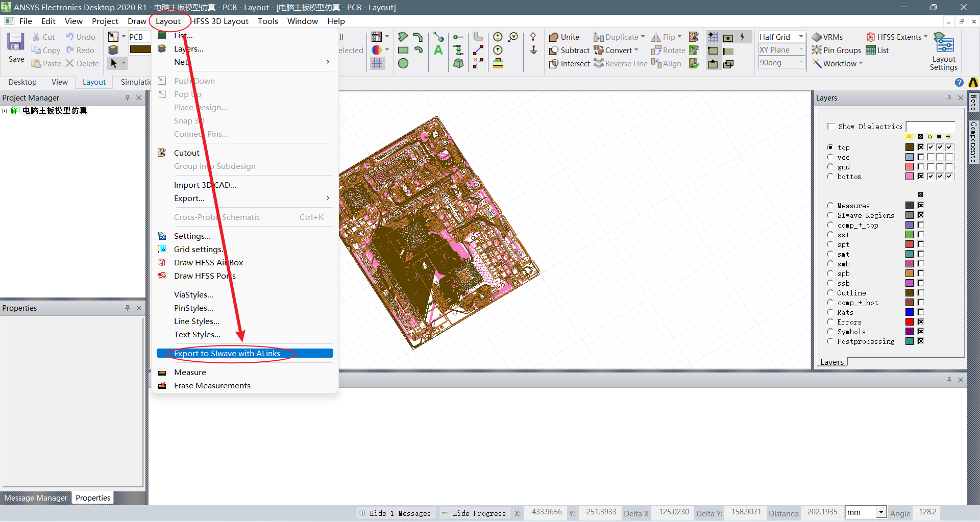Open the Half Grid dropdown
The image size is (980, 522).
800,37
